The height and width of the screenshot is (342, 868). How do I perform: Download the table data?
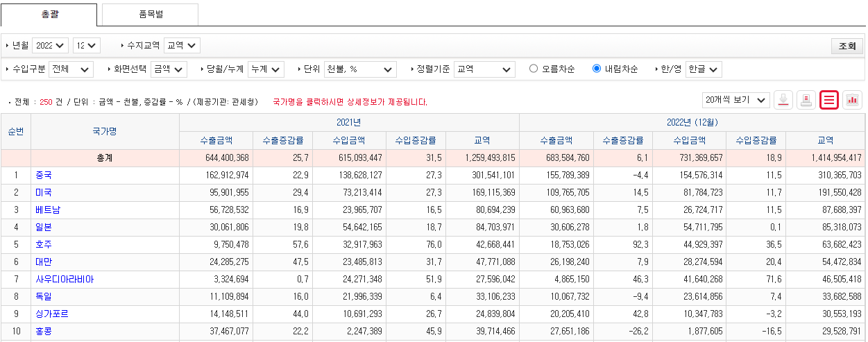pyautogui.click(x=783, y=100)
